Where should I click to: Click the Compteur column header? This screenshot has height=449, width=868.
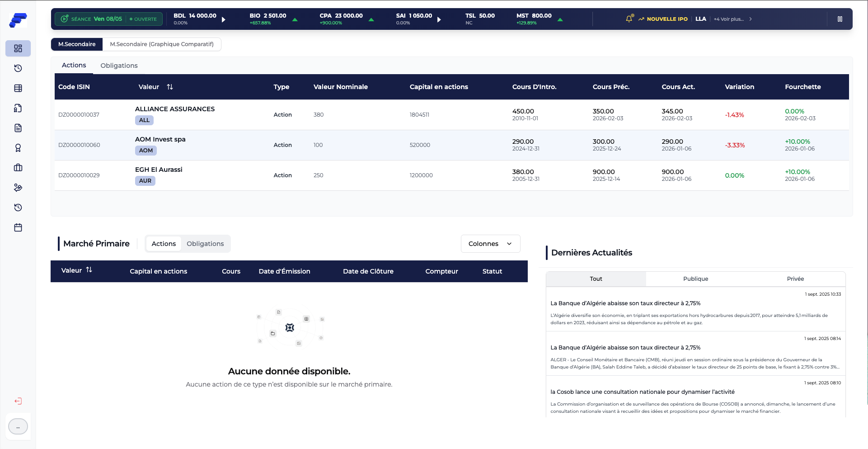(441, 271)
